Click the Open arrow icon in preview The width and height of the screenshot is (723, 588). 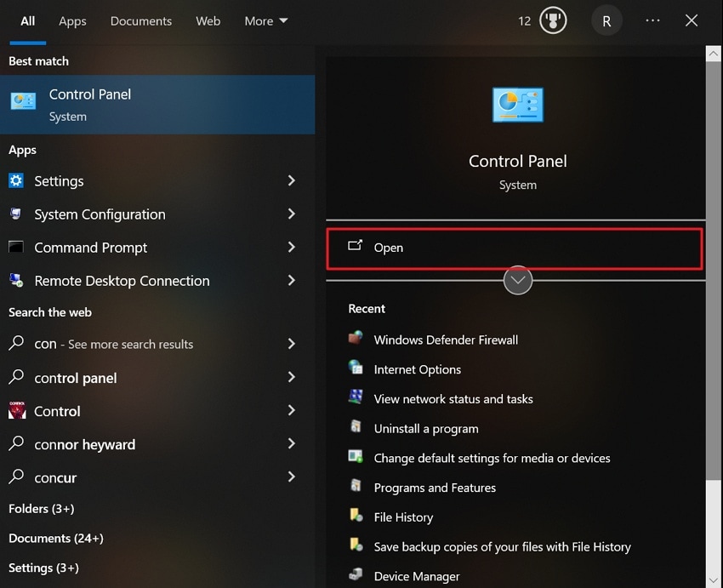pos(355,245)
